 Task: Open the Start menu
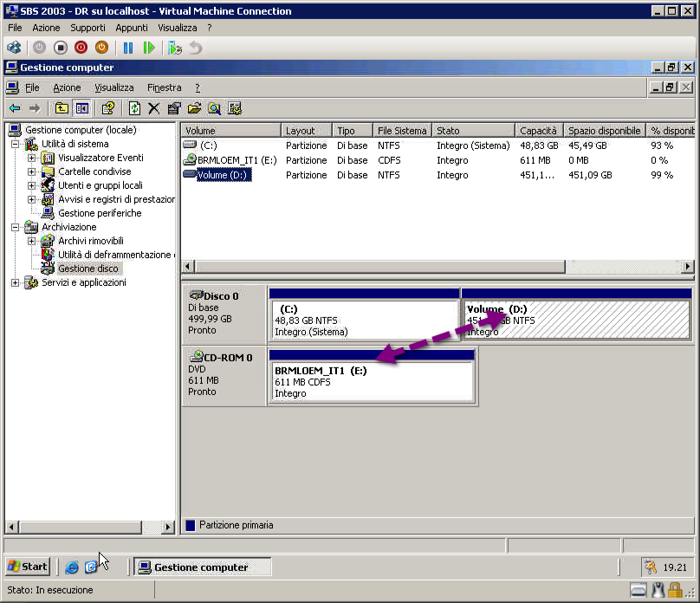coord(27,567)
